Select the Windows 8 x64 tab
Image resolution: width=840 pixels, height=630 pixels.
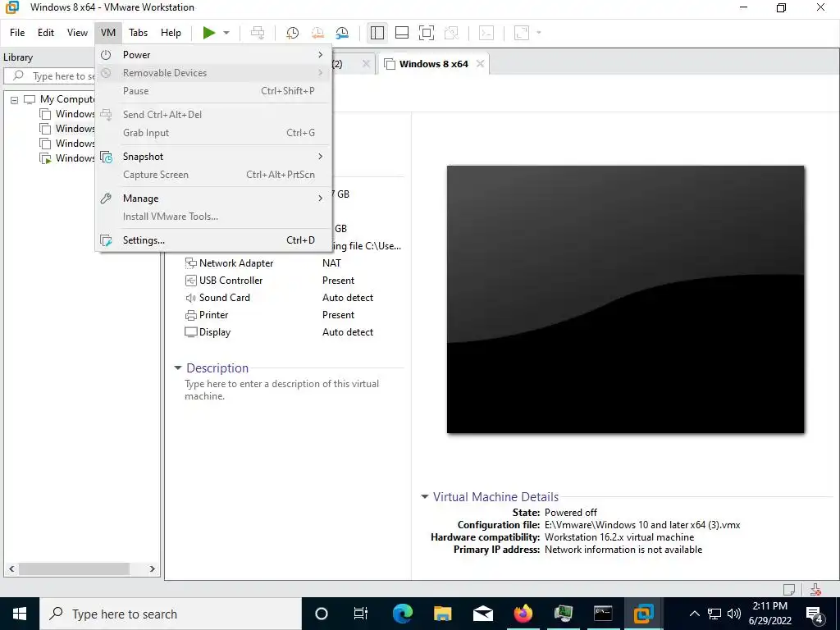(433, 64)
